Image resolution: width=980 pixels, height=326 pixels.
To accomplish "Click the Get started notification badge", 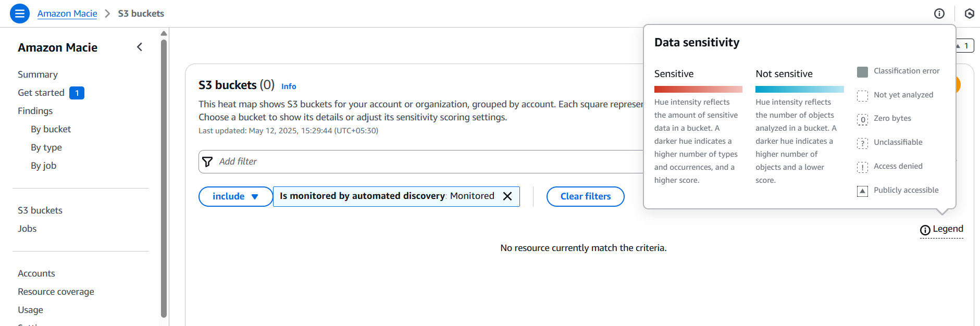I will click(77, 93).
